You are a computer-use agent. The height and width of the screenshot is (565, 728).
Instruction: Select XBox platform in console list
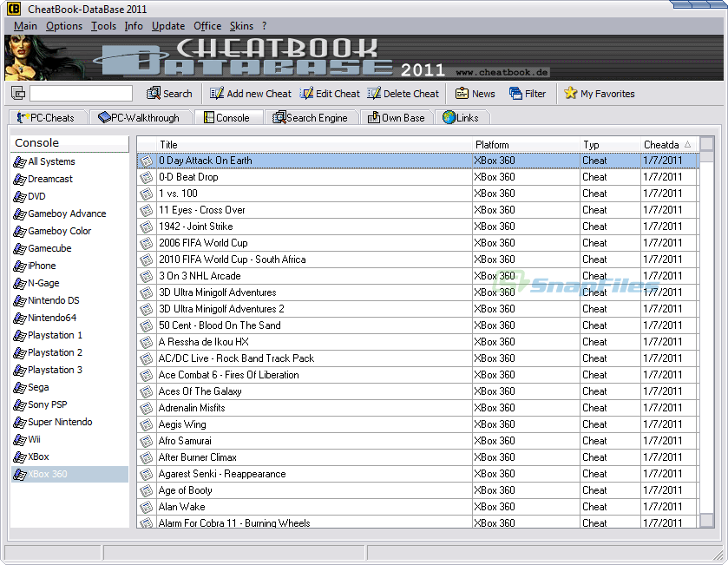[x=69, y=457]
